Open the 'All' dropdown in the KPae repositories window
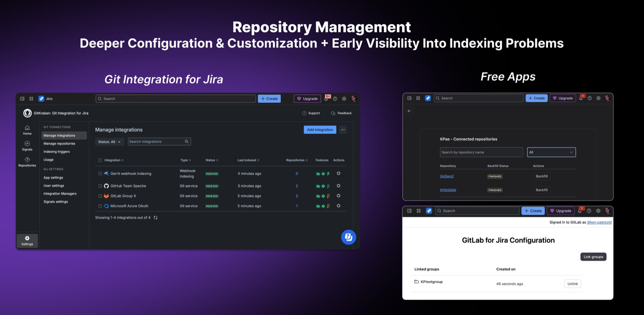Viewport: 644px width, 315px height. tap(551, 152)
